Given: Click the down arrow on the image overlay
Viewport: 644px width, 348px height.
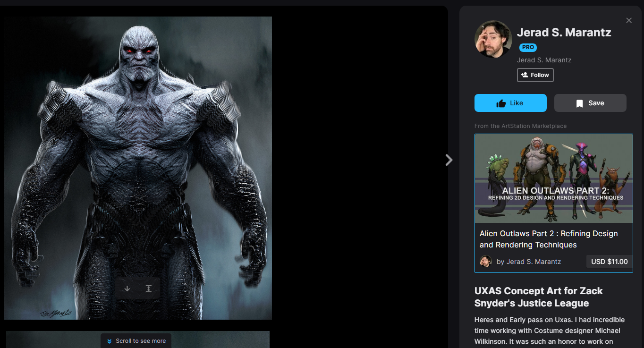Looking at the screenshot, I should click(127, 289).
